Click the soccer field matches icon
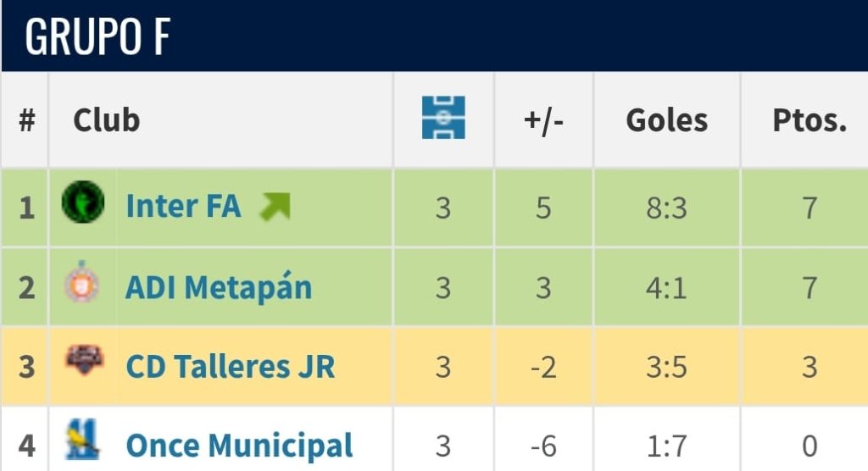 click(443, 118)
